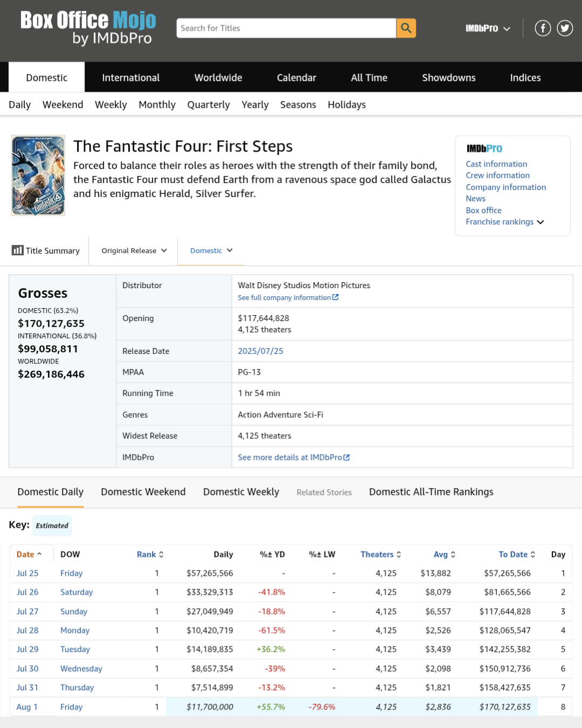Click the $269,186,446 worldwide gross

(51, 374)
